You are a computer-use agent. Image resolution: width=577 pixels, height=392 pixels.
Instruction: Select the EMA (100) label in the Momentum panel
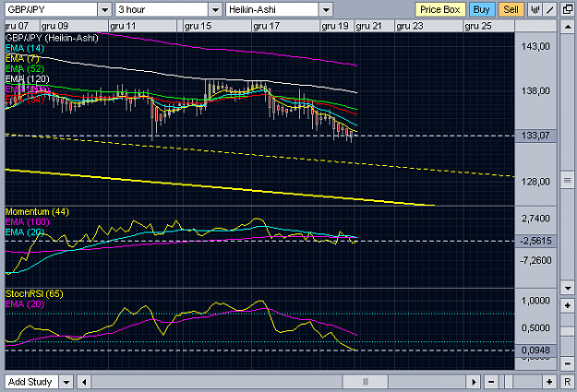[27, 222]
